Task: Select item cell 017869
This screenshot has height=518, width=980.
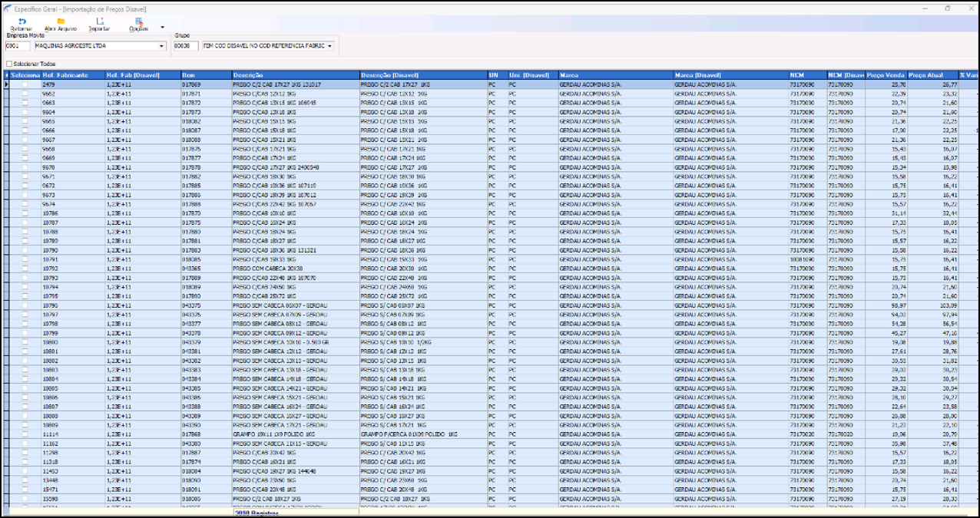Action: (205, 84)
